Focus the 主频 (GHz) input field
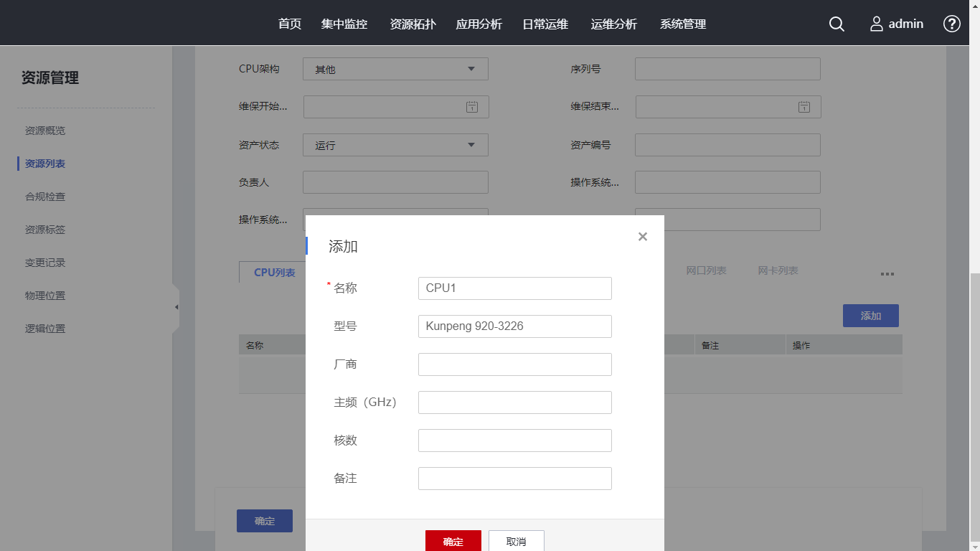The image size is (980, 551). click(514, 402)
